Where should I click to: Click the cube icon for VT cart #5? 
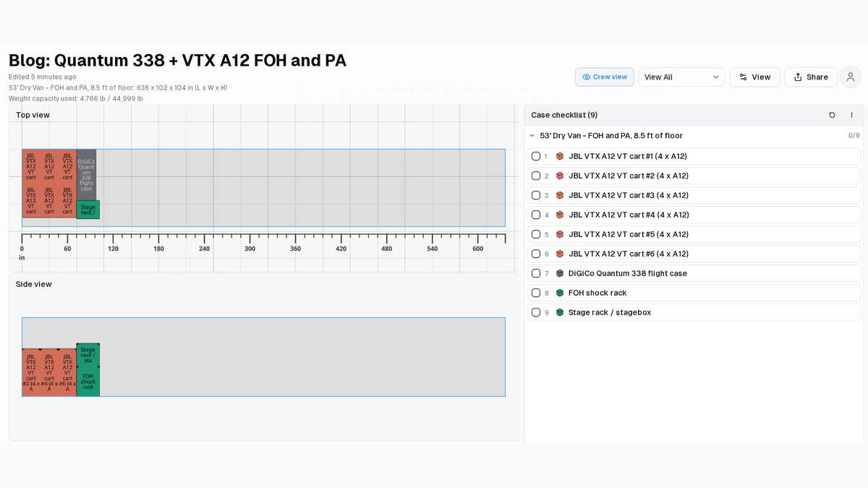point(560,234)
